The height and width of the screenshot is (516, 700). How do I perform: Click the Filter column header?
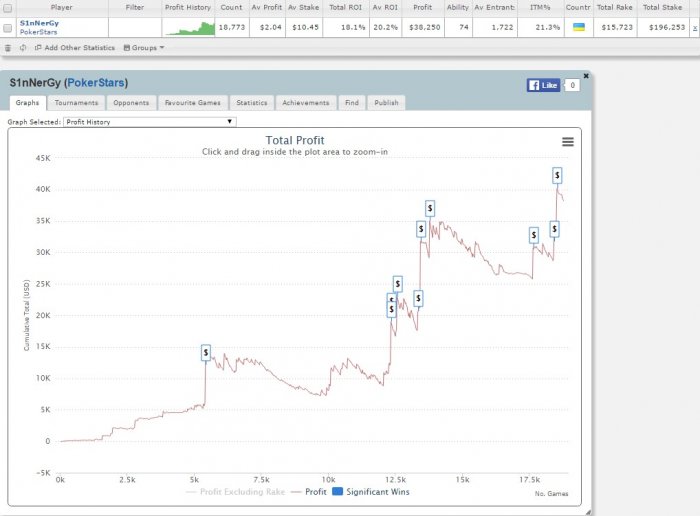click(135, 8)
